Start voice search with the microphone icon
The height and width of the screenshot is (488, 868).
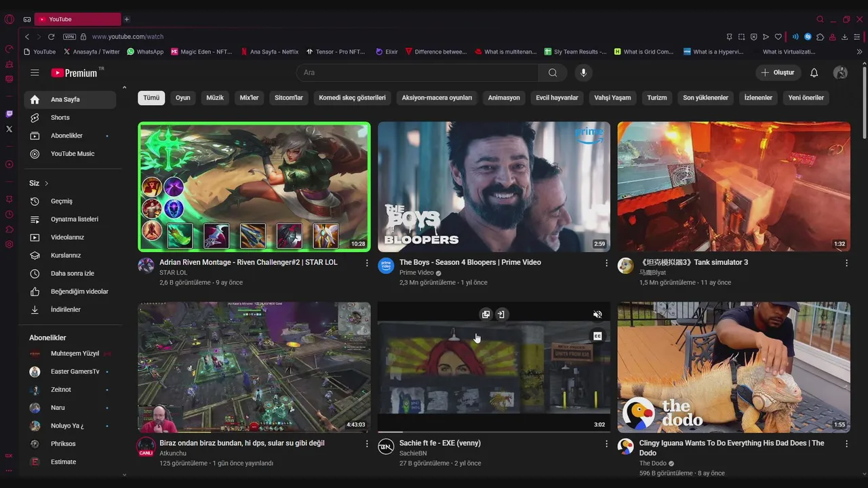pyautogui.click(x=583, y=73)
